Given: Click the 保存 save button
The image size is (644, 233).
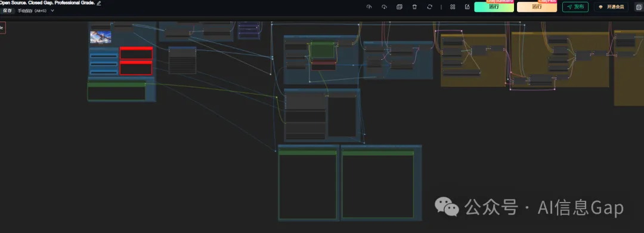Looking at the screenshot, I should (8, 11).
